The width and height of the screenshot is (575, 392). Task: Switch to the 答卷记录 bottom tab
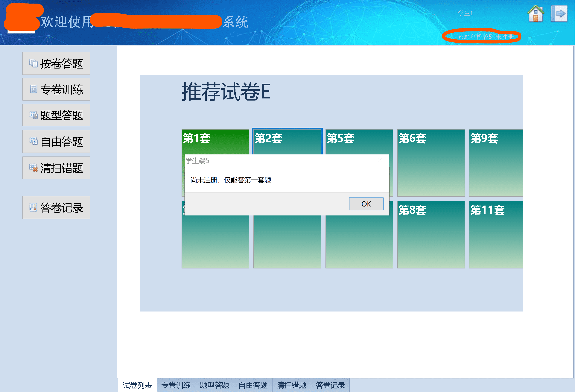point(330,385)
